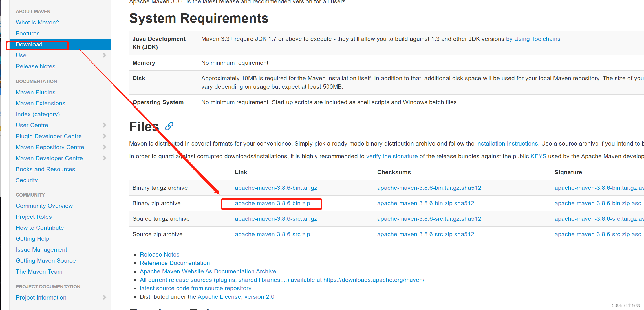Viewport: 644px width, 310px height.
Task: Open 'verify the signature' link
Action: pos(392,156)
